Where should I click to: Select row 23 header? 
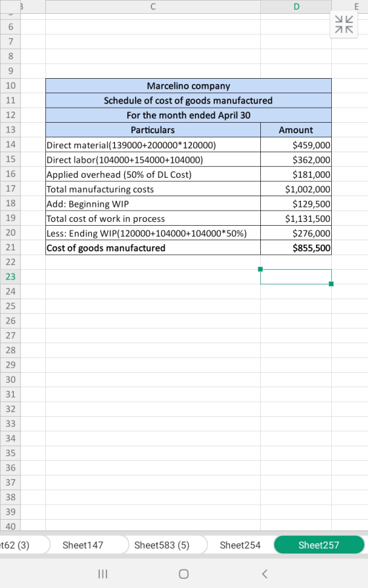(11, 277)
